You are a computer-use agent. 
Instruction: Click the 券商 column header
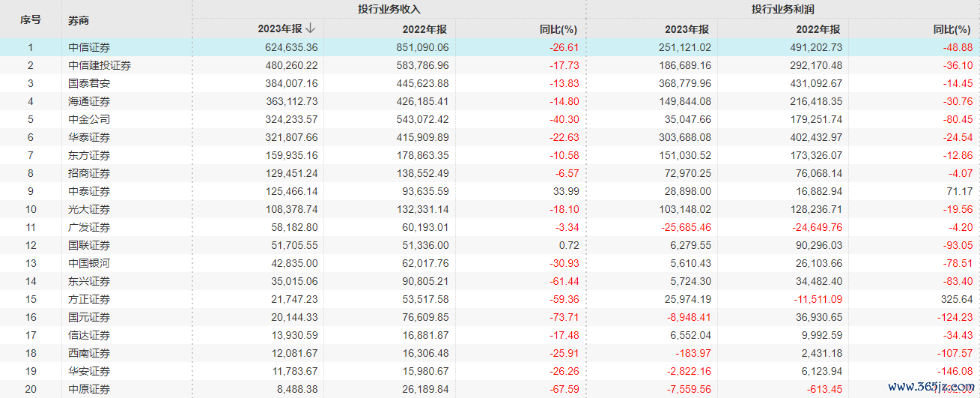coord(78,20)
